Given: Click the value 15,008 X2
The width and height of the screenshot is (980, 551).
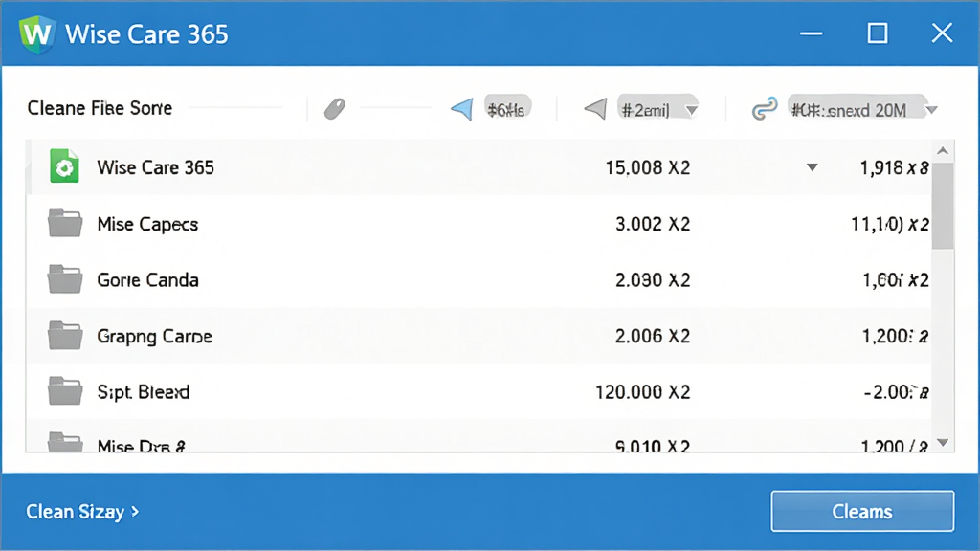Looking at the screenshot, I should point(648,167).
